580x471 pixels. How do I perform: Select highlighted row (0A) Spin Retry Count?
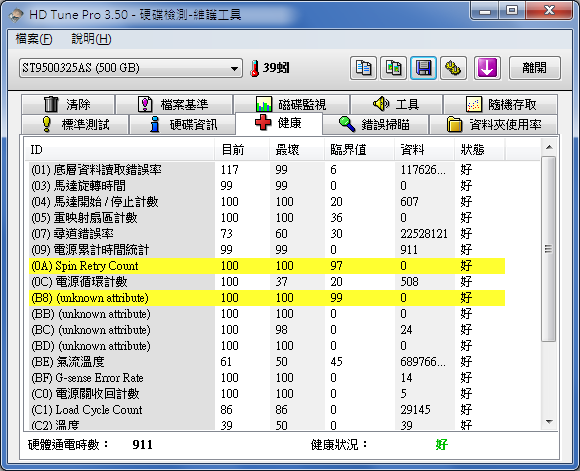point(267,266)
